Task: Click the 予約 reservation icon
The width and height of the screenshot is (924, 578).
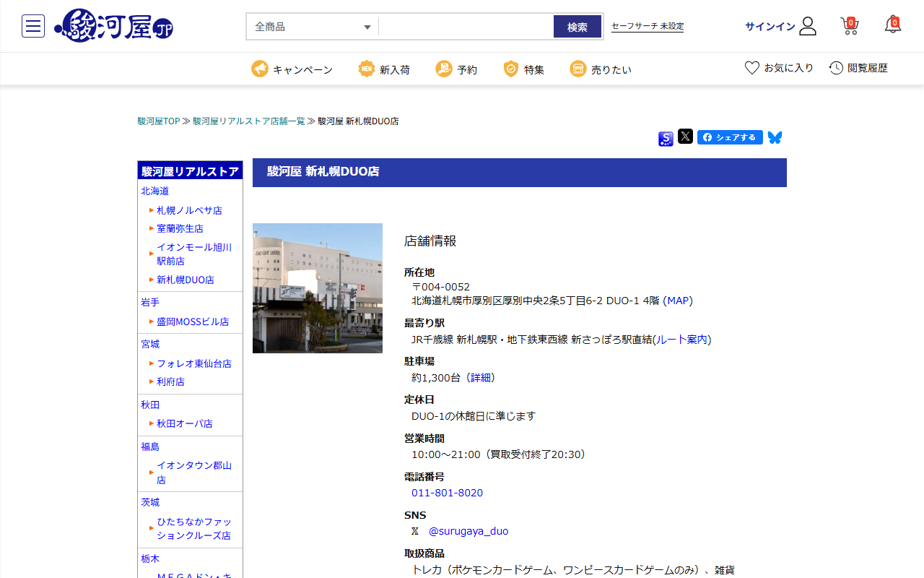Action: (444, 69)
